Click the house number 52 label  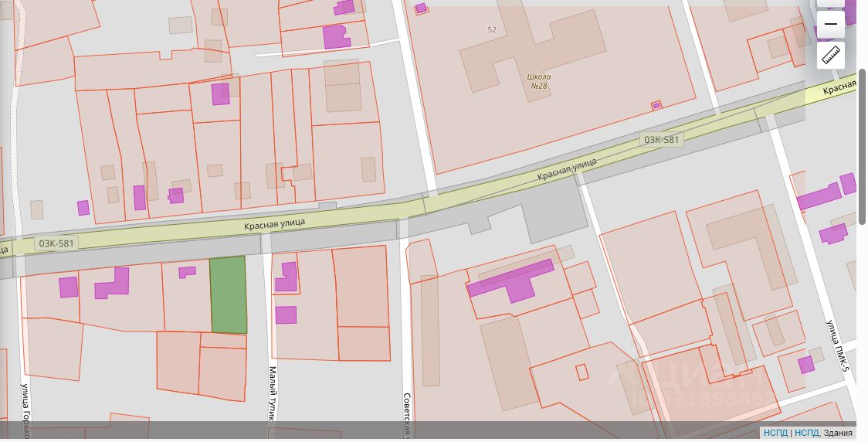[x=492, y=30]
